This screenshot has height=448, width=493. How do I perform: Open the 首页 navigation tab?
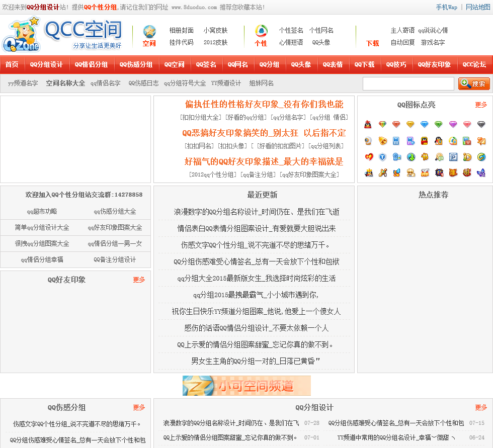click(x=12, y=65)
